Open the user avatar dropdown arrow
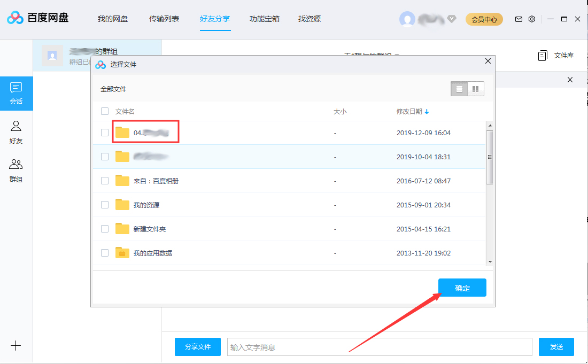Screen dimensions: 588x364 452,19
